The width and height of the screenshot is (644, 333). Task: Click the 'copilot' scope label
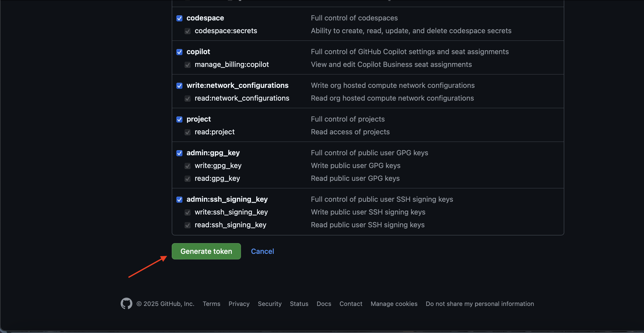[198, 52]
